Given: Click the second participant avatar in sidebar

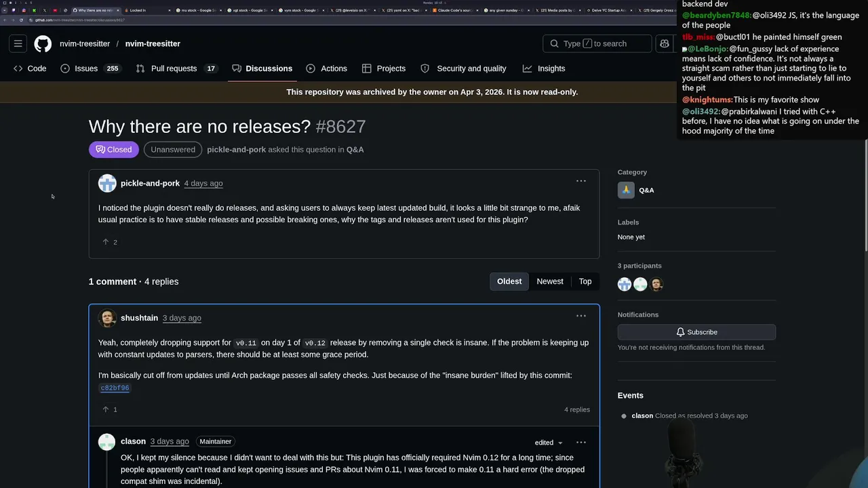Looking at the screenshot, I should tap(640, 285).
